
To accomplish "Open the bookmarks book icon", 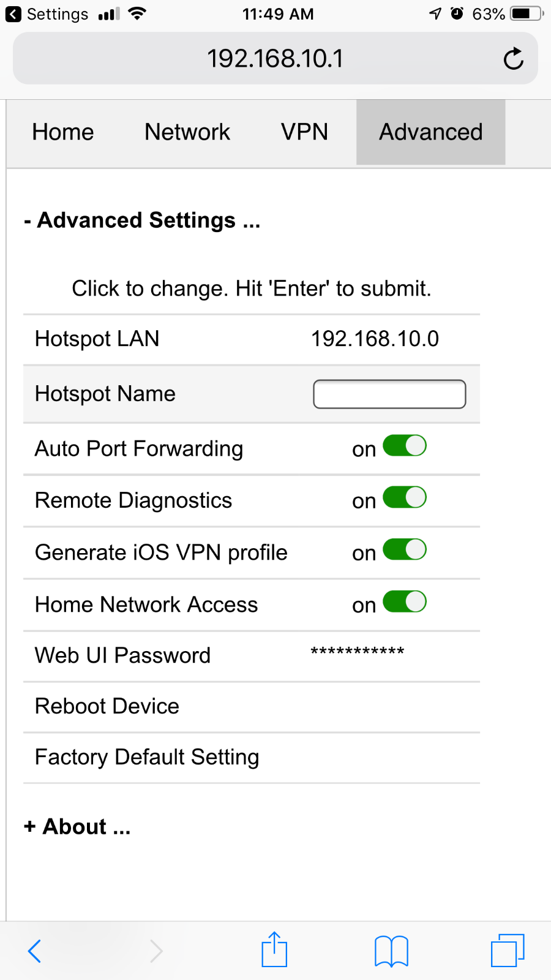I will click(391, 951).
